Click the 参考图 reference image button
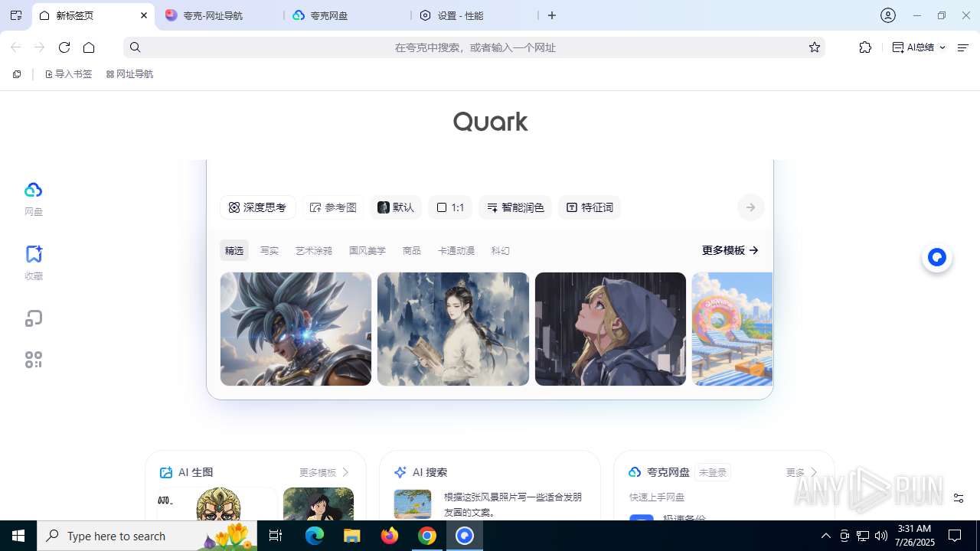The width and height of the screenshot is (980, 551). pyautogui.click(x=333, y=207)
